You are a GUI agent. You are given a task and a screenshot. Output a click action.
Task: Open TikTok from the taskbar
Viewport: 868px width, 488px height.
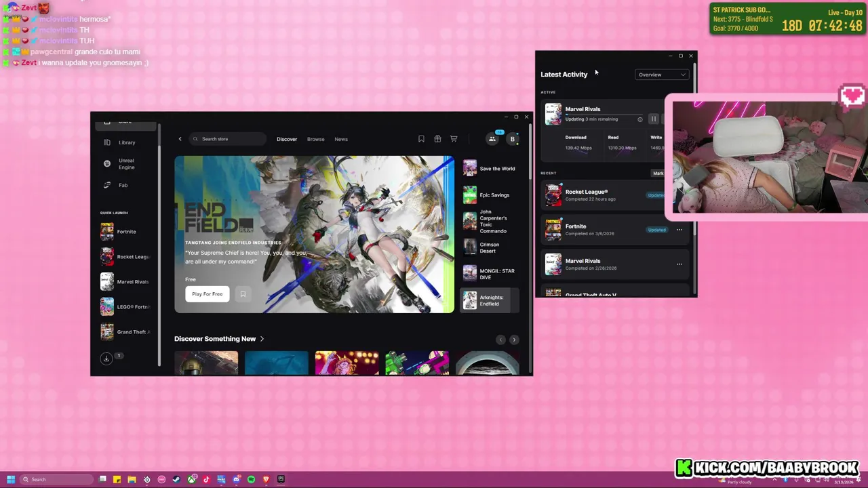[x=206, y=480]
